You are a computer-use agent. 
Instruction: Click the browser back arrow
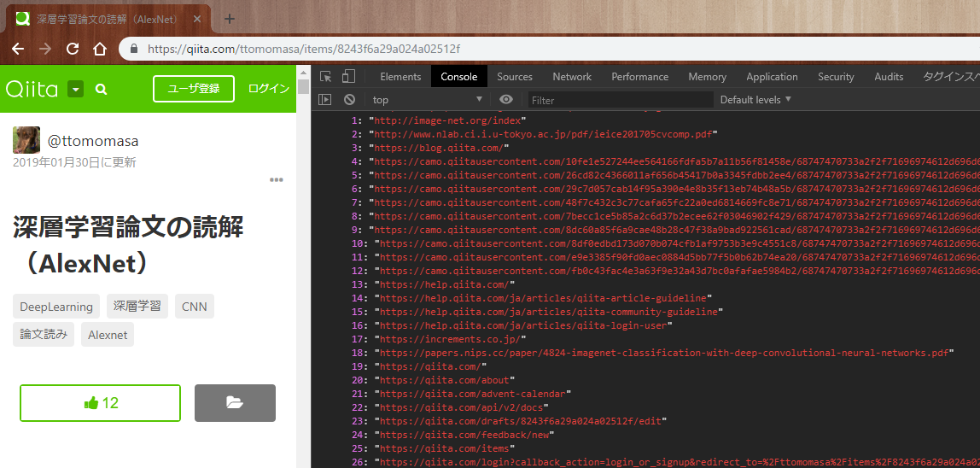pyautogui.click(x=17, y=49)
